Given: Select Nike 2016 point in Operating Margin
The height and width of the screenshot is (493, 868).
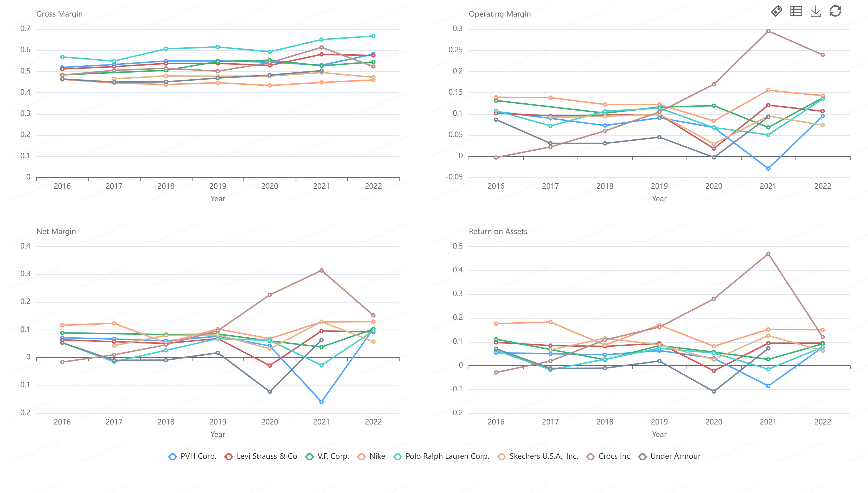Looking at the screenshot, I should (496, 97).
